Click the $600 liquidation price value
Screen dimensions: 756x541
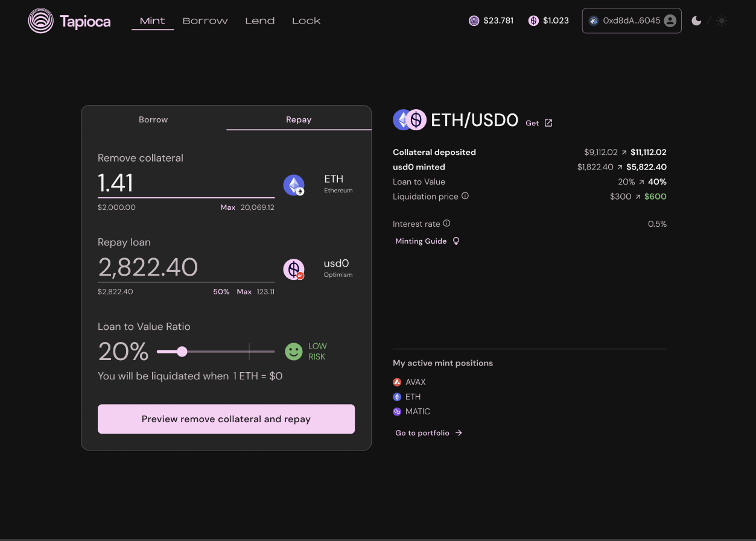coord(655,196)
